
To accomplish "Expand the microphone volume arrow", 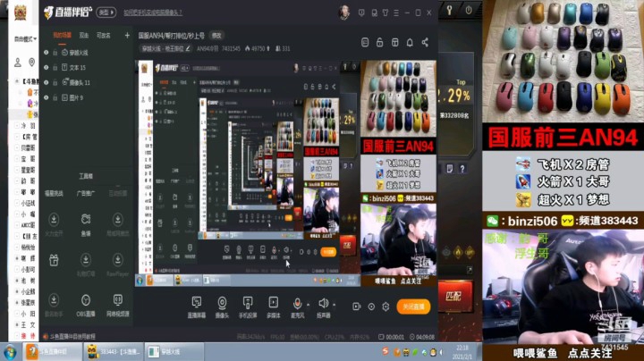I will (x=308, y=305).
